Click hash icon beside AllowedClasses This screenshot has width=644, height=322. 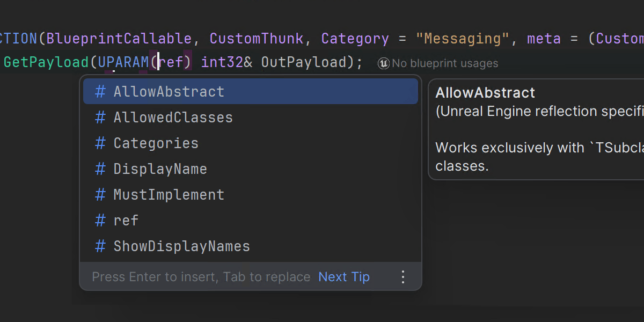(x=100, y=118)
